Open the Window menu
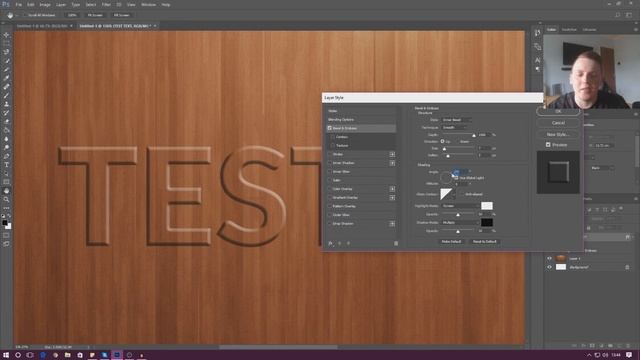Screen dimensions: 640x360 click(x=148, y=4)
